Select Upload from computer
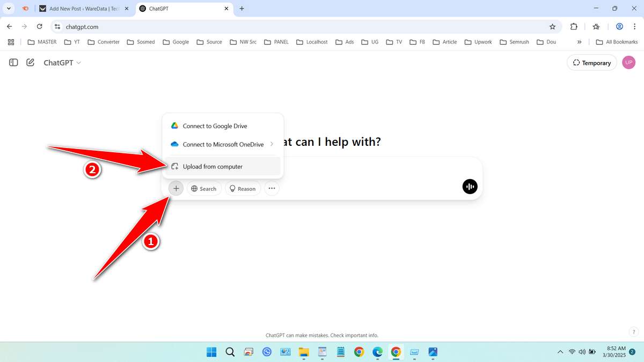The width and height of the screenshot is (644, 362). pyautogui.click(x=213, y=166)
